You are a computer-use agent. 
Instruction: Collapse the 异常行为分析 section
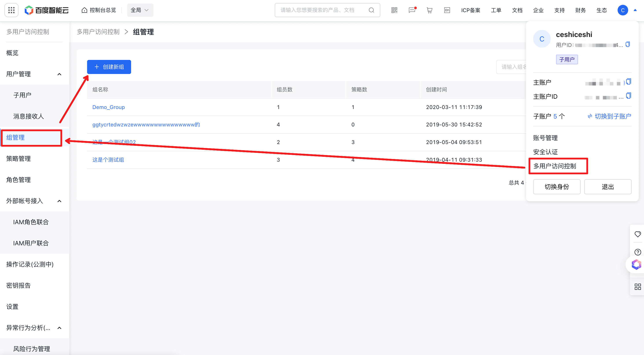coord(59,328)
